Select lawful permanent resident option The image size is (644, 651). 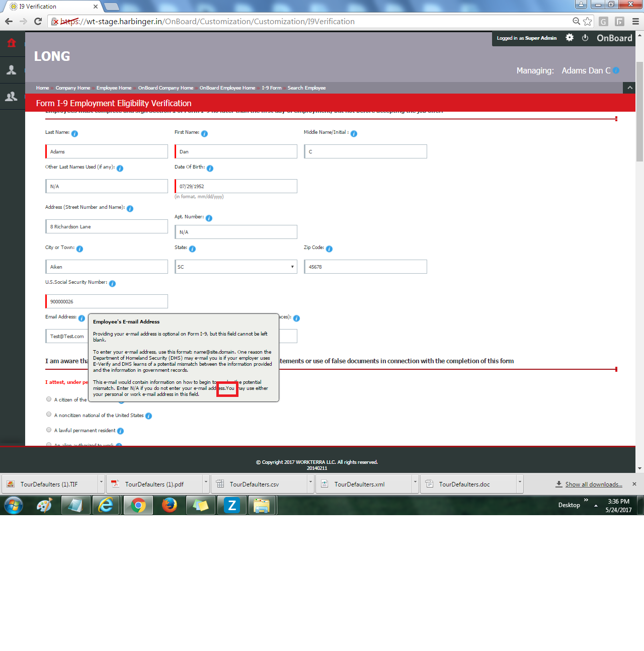click(x=49, y=430)
